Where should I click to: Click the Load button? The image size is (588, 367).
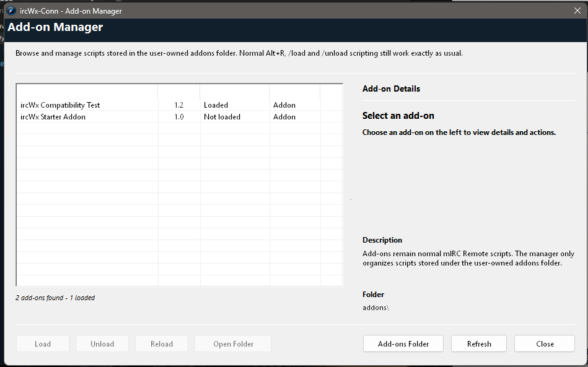[x=42, y=343]
